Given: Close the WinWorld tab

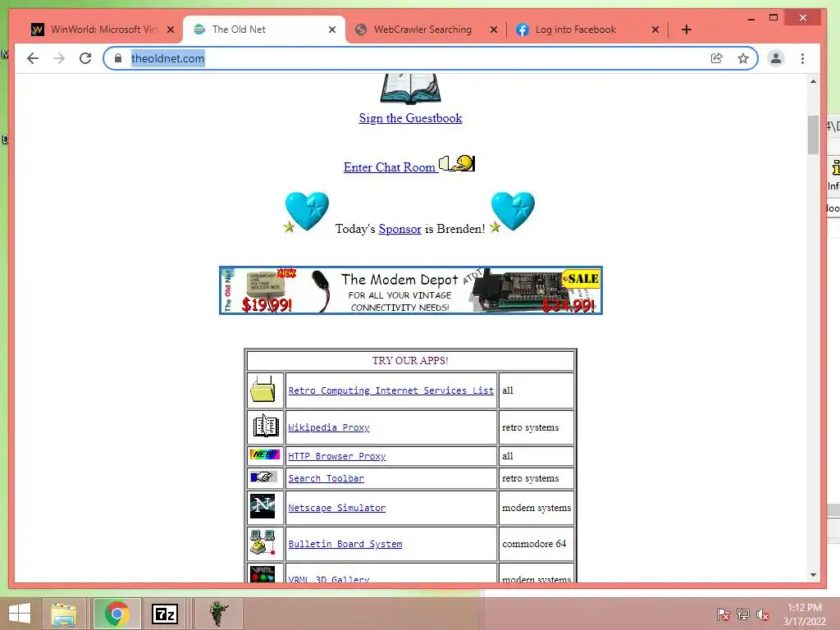Looking at the screenshot, I should [x=171, y=30].
